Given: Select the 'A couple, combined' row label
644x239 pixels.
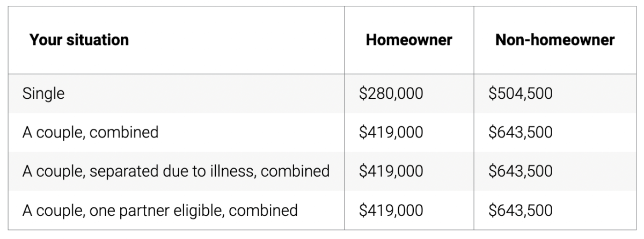Looking at the screenshot, I should click(90, 132).
